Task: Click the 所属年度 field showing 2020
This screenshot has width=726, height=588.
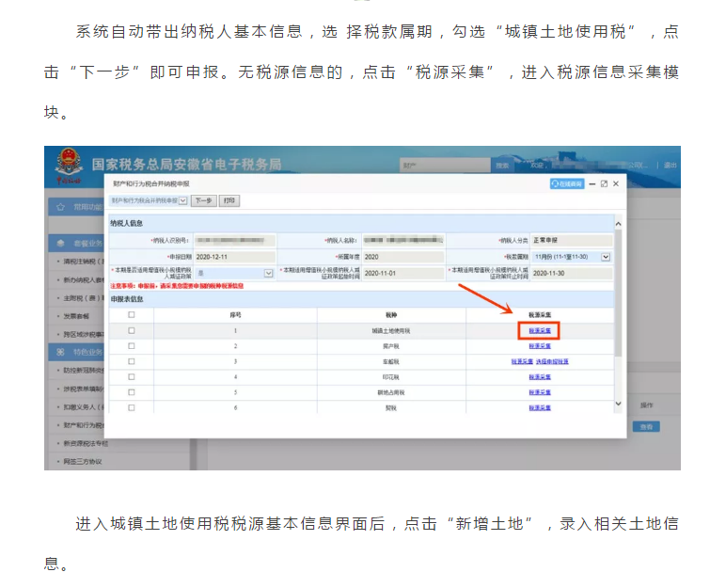Action: tap(403, 257)
